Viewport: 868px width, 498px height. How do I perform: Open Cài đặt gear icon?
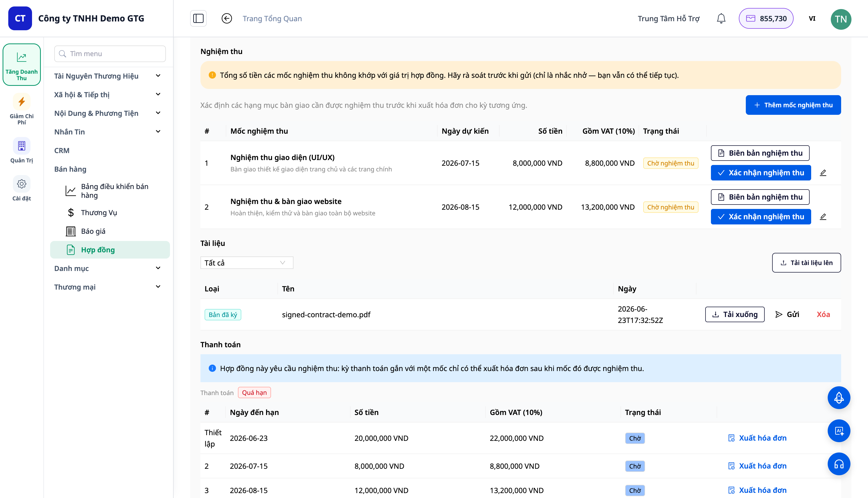[21, 184]
